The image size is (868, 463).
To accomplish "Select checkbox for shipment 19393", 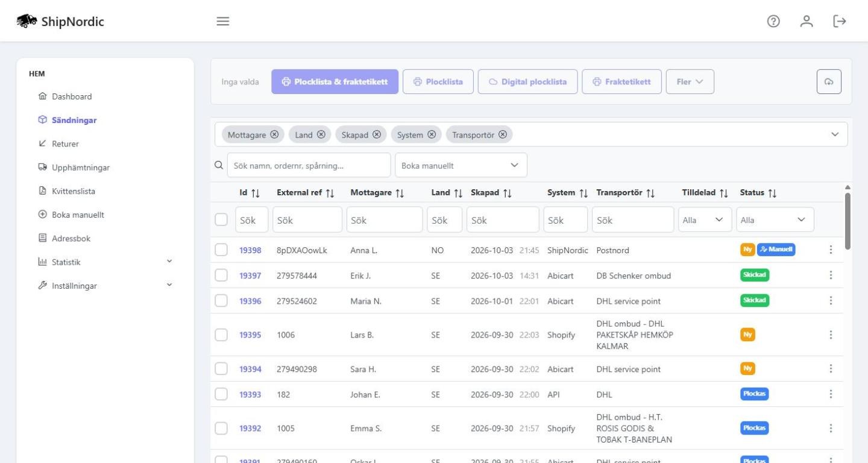I will (221, 394).
